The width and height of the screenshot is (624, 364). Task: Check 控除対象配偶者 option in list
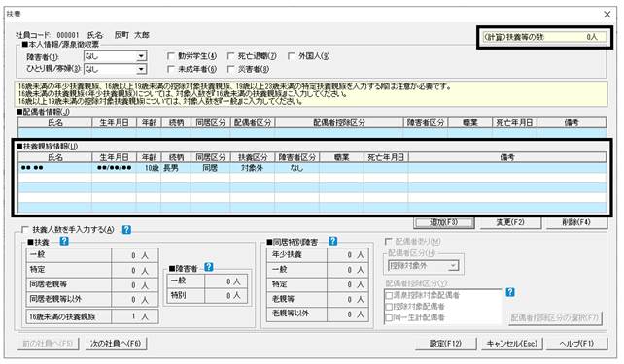pos(389,307)
